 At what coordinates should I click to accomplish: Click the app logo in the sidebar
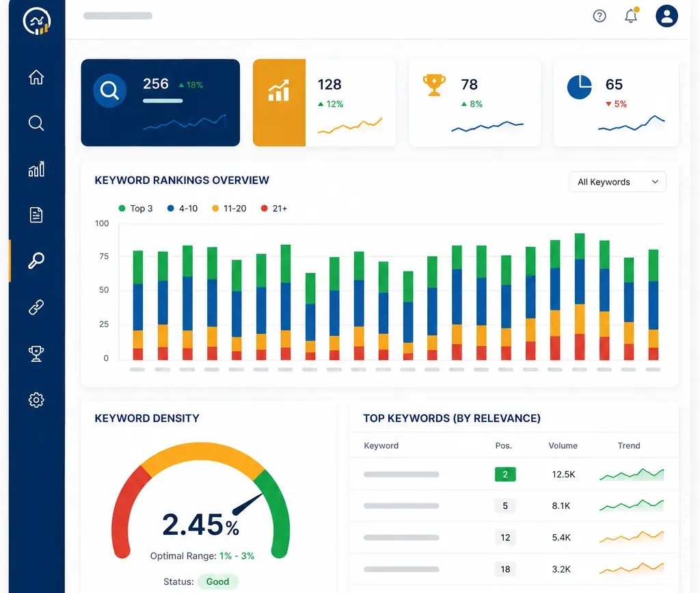[x=37, y=21]
